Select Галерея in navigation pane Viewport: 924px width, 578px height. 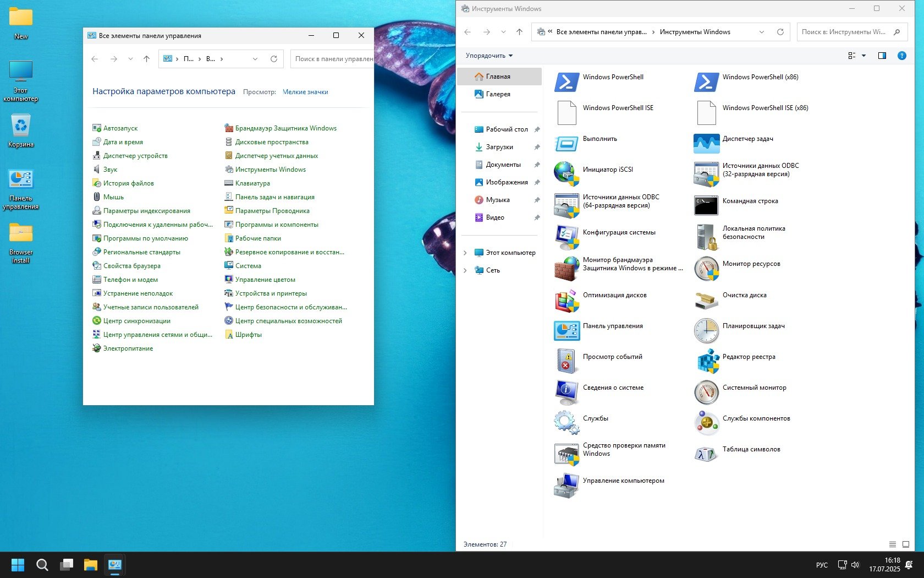498,94
